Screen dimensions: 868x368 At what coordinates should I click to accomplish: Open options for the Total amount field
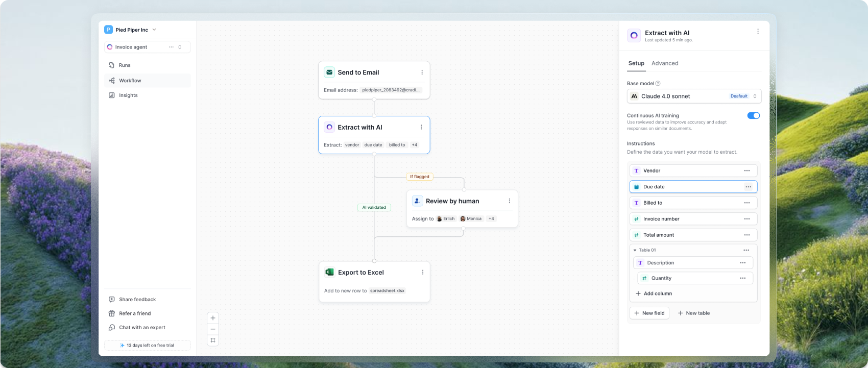coord(747,235)
